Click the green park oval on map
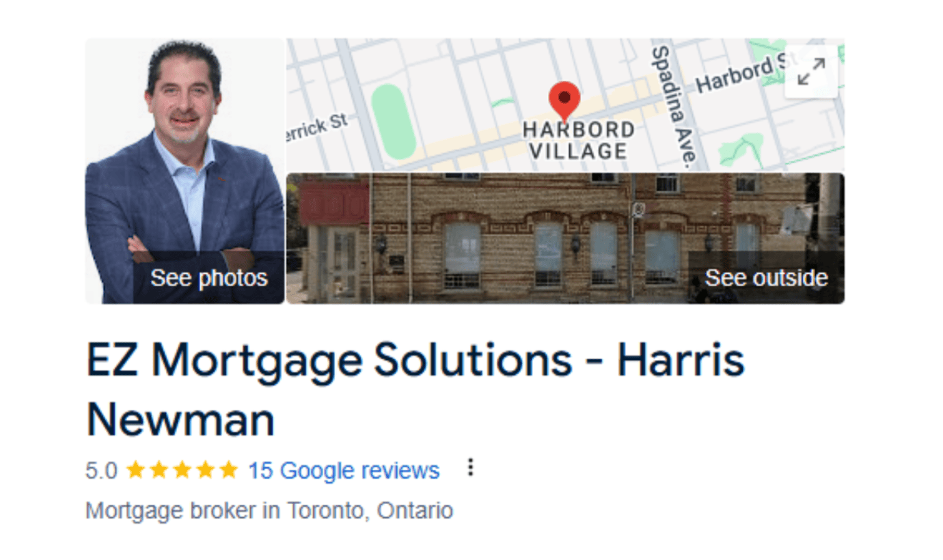The image size is (943, 560). [394, 122]
